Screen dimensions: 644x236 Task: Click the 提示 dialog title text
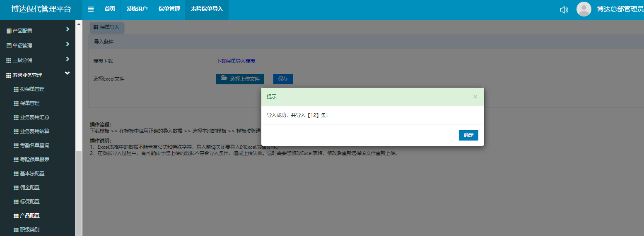pos(272,97)
